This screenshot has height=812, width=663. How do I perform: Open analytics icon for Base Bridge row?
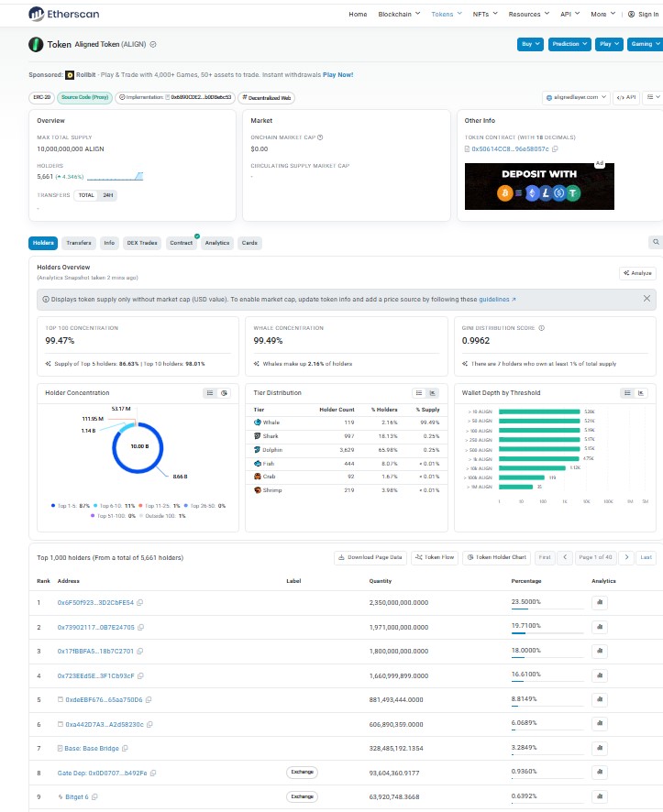[x=600, y=748]
